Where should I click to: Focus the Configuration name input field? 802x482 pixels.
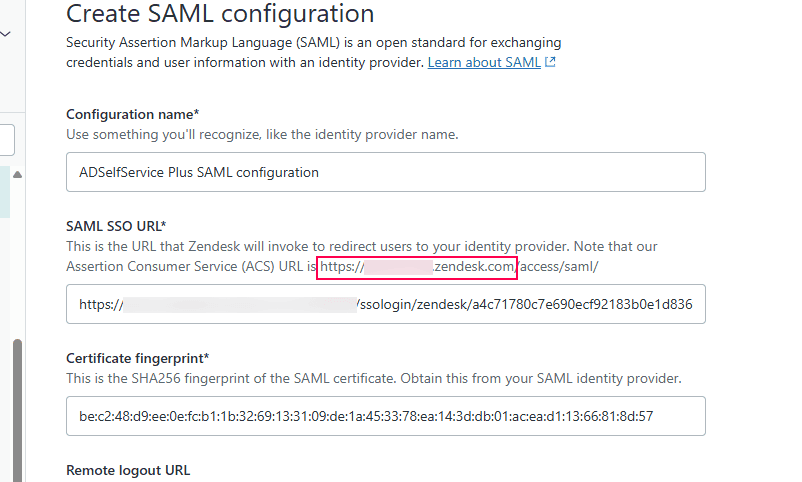pyautogui.click(x=385, y=172)
